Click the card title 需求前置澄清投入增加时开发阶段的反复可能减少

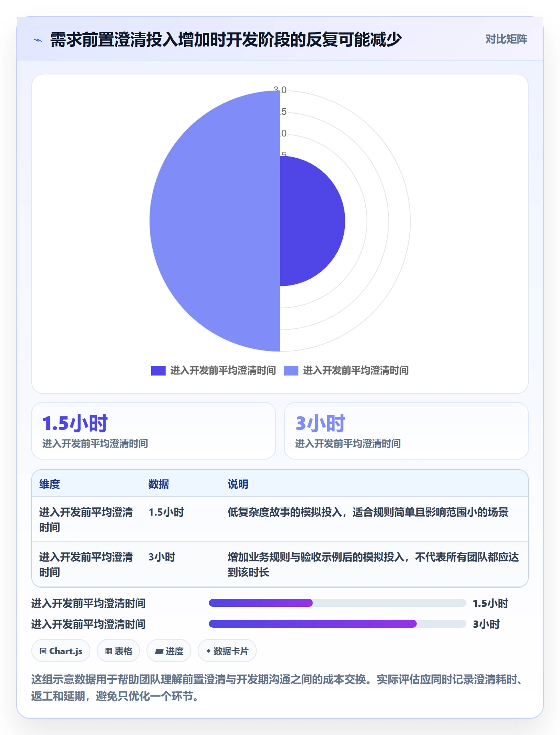pyautogui.click(x=226, y=40)
